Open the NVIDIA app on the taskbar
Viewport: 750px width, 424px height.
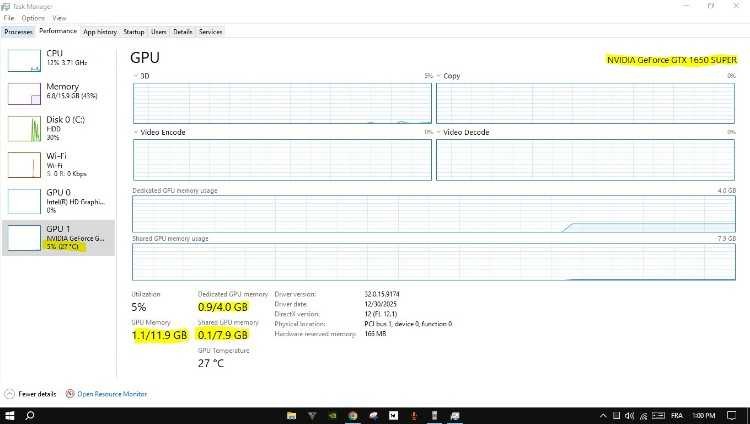click(x=332, y=415)
